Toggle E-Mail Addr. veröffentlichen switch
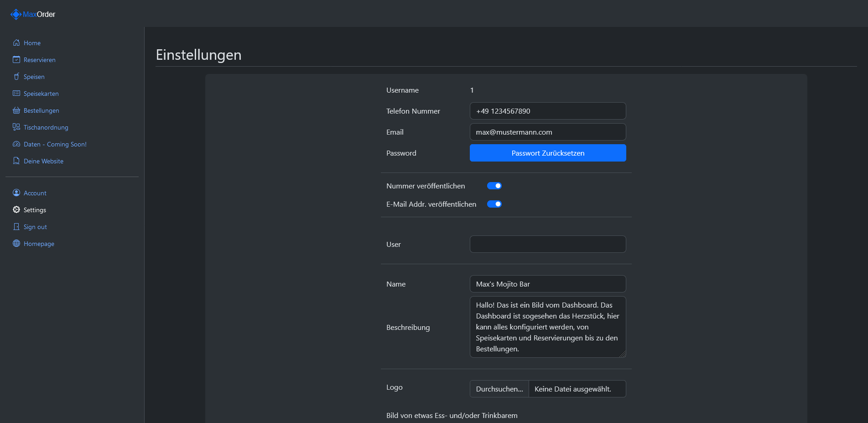This screenshot has width=868, height=423. 494,204
